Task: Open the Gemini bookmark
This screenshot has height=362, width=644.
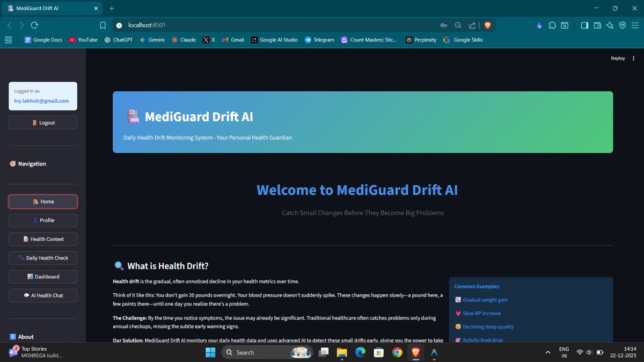Action: pyautogui.click(x=152, y=40)
